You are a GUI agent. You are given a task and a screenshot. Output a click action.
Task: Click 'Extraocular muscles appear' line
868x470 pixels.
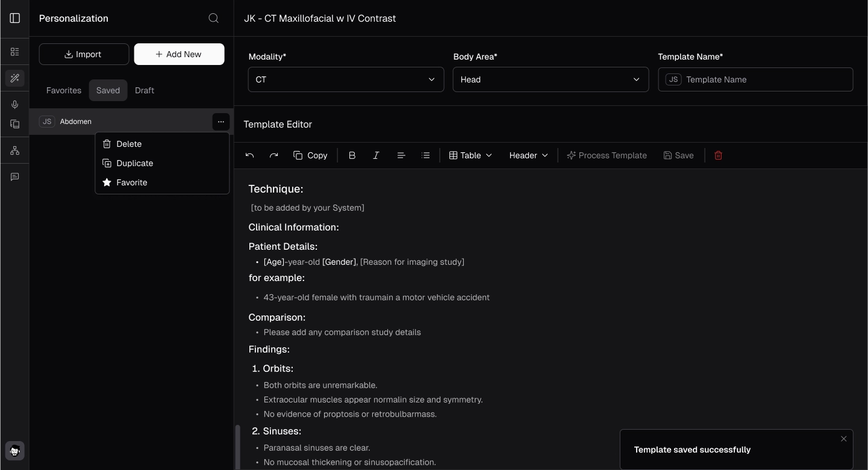tap(373, 400)
